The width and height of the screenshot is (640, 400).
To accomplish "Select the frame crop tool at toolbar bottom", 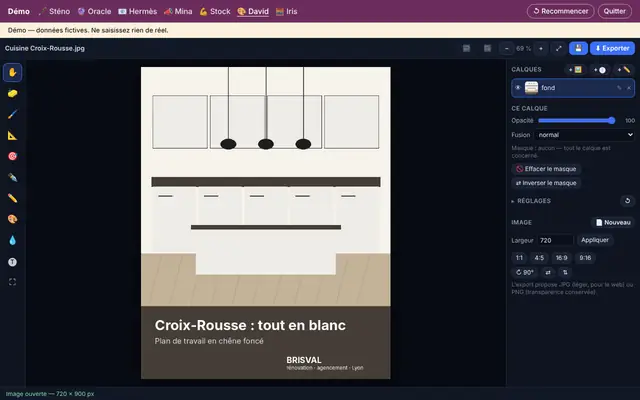I will (x=12, y=282).
